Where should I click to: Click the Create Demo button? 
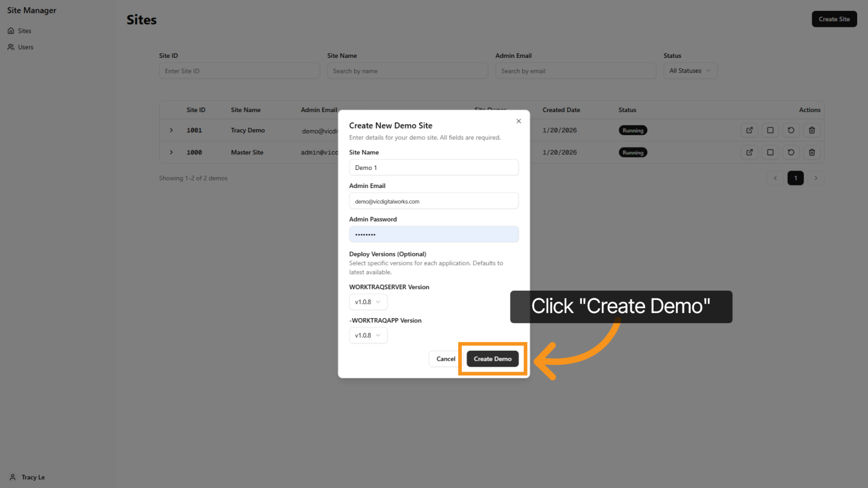coord(492,358)
